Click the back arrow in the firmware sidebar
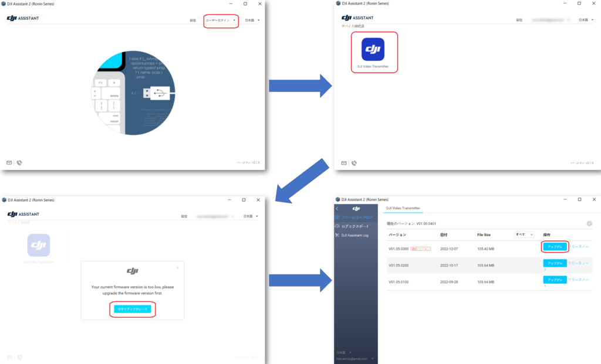 pyautogui.click(x=337, y=209)
